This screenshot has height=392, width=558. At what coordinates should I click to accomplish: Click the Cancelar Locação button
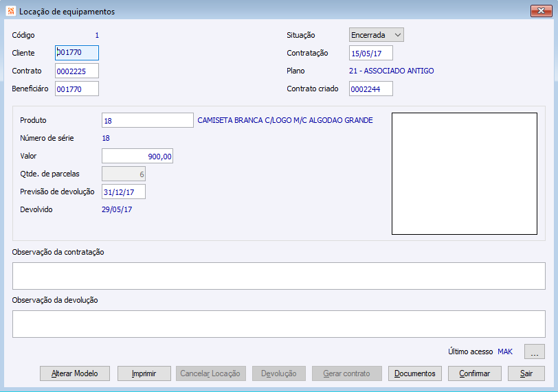pyautogui.click(x=211, y=373)
